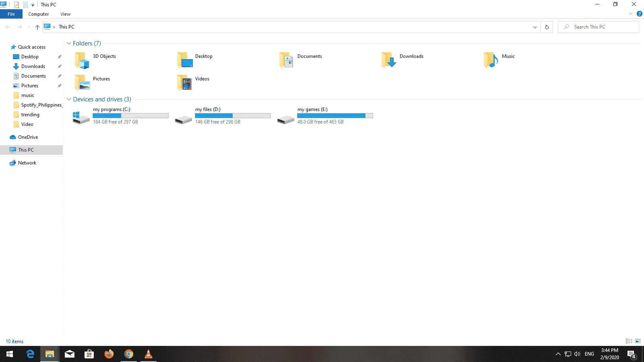Open Microsoft Store from the taskbar
The width and height of the screenshot is (644, 362).
[89, 354]
